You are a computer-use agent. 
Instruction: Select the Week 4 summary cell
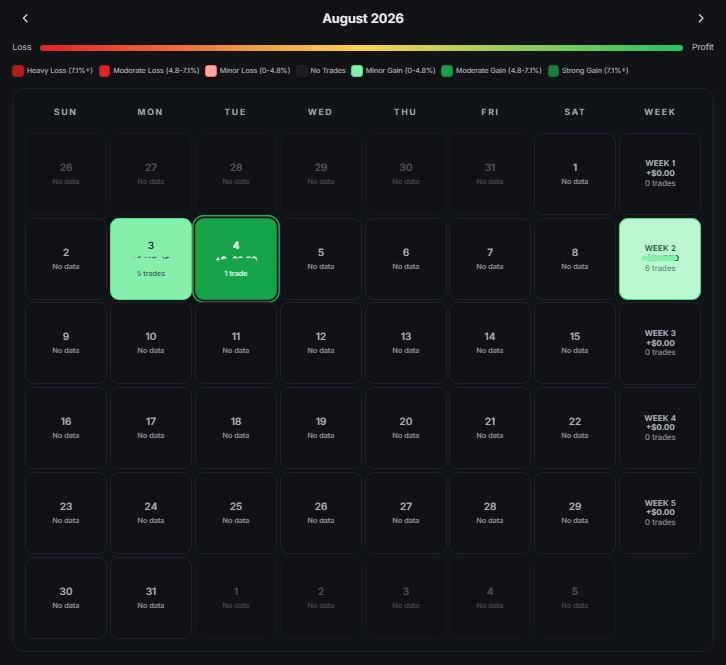(660, 428)
